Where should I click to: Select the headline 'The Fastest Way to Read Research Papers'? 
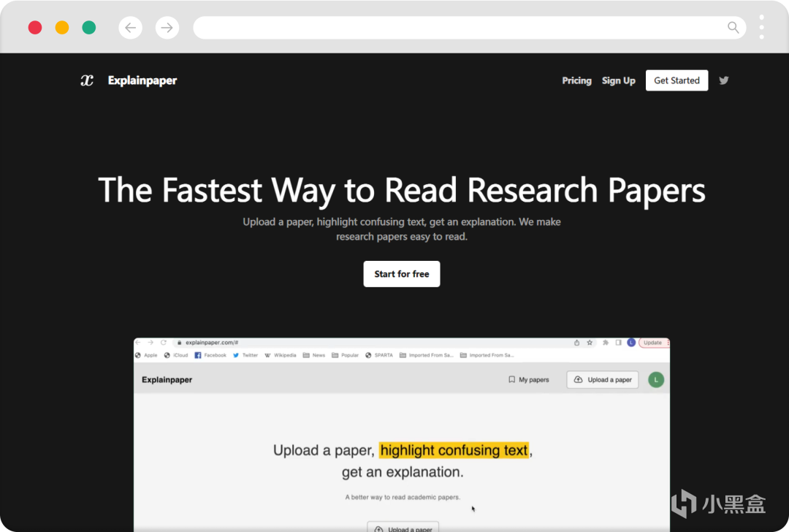tap(402, 190)
